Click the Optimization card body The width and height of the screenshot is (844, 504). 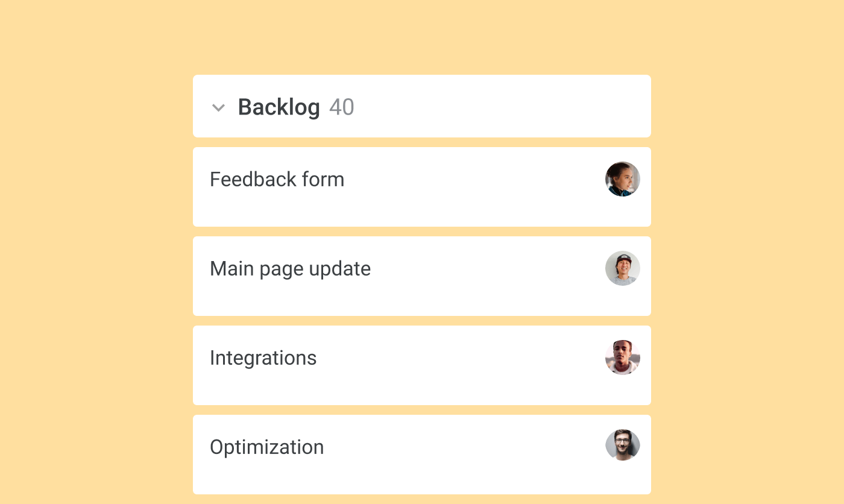tap(422, 455)
